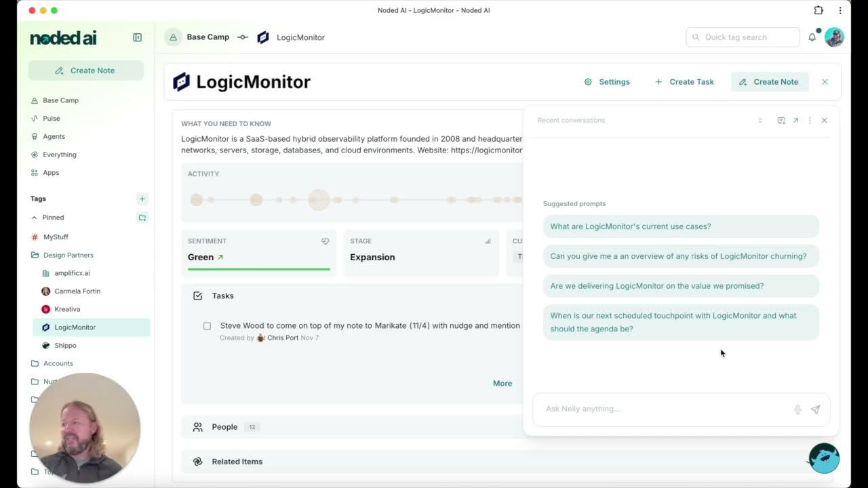Select Kreativa tag
Viewport: 868px width, 488px height.
click(67, 309)
